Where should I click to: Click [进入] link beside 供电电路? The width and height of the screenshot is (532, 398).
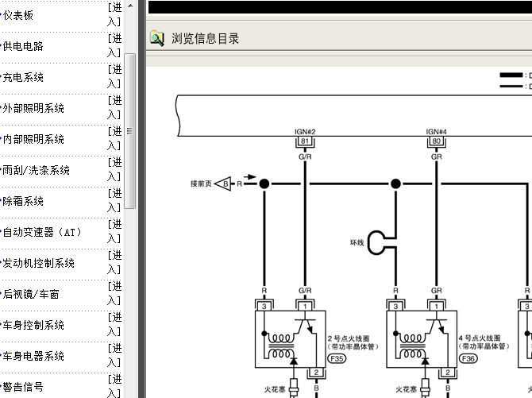114,45
